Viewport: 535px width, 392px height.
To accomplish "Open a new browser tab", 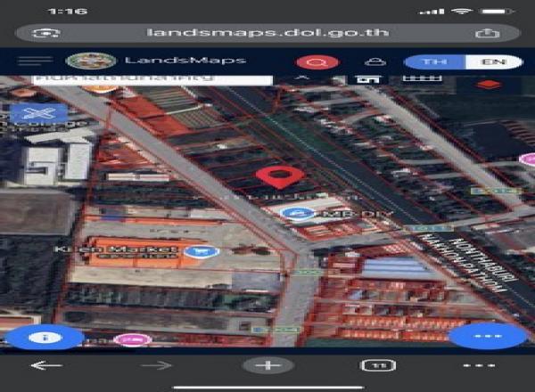I will (267, 366).
